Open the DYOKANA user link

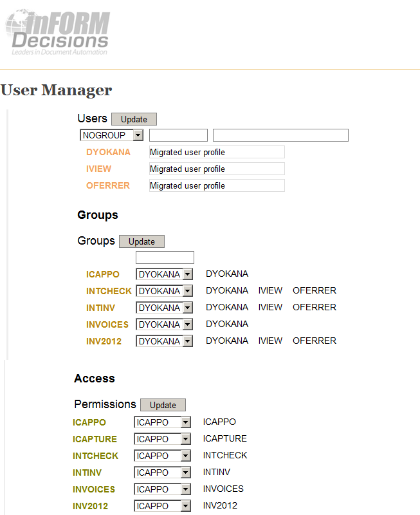tap(108, 152)
